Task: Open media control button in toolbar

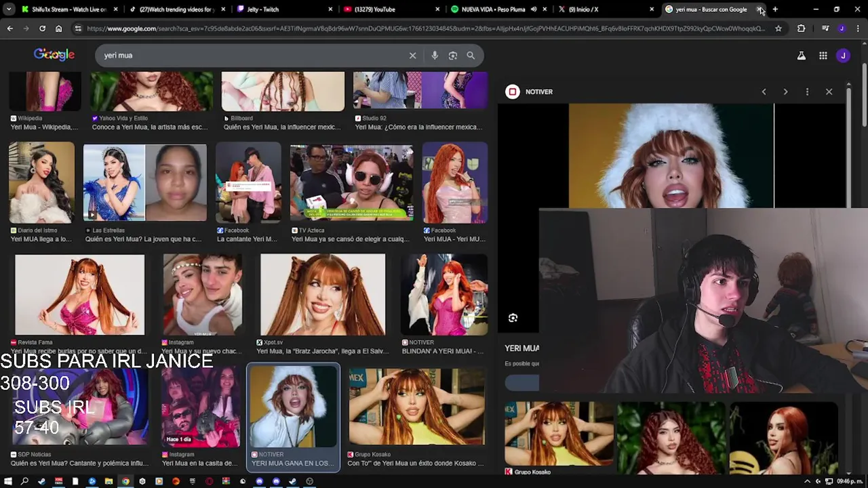Action: 825,28
